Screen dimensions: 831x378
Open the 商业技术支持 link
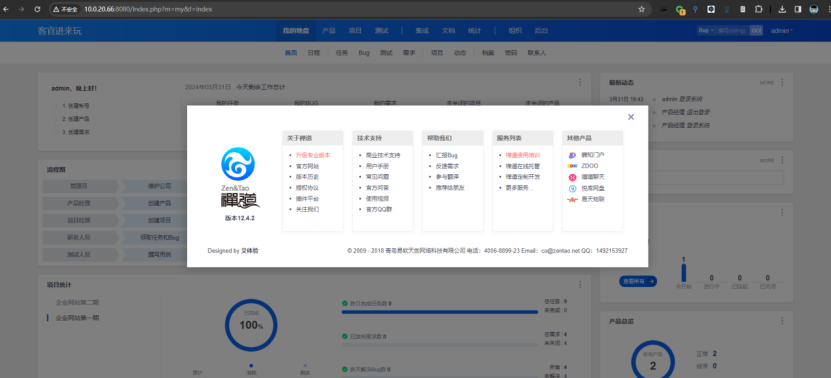click(383, 155)
